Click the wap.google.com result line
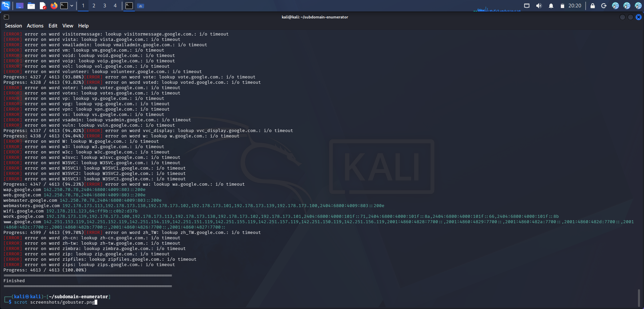Image resolution: width=644 pixels, height=309 pixels. pyautogui.click(x=74, y=190)
